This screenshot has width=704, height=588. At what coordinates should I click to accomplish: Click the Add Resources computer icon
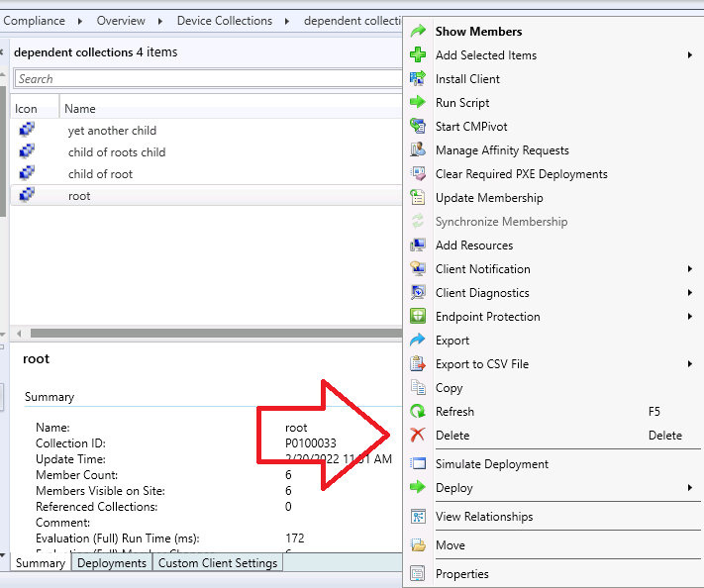(418, 245)
